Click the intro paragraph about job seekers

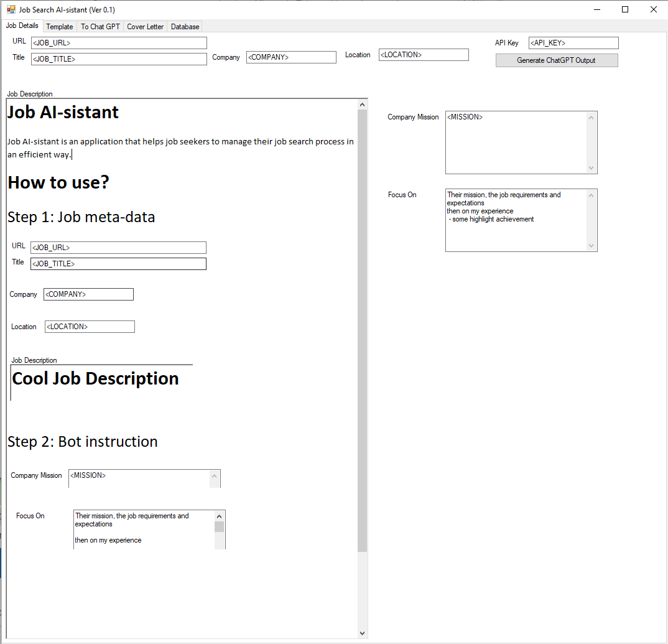[180, 148]
